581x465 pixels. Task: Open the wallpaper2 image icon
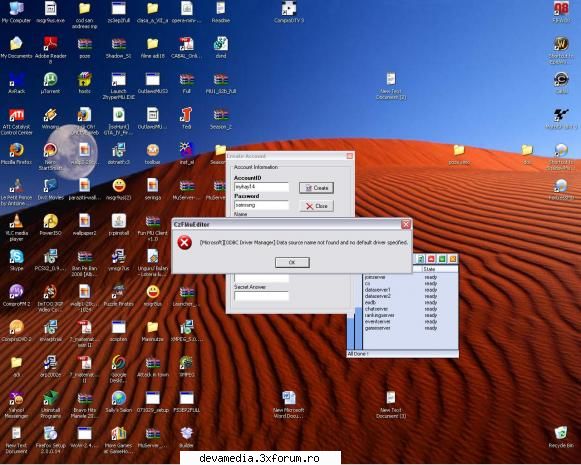click(84, 225)
